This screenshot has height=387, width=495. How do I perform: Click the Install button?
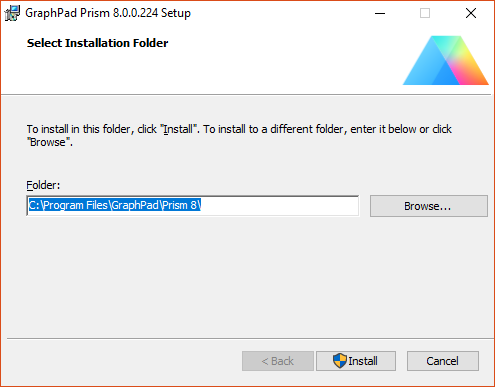click(356, 361)
